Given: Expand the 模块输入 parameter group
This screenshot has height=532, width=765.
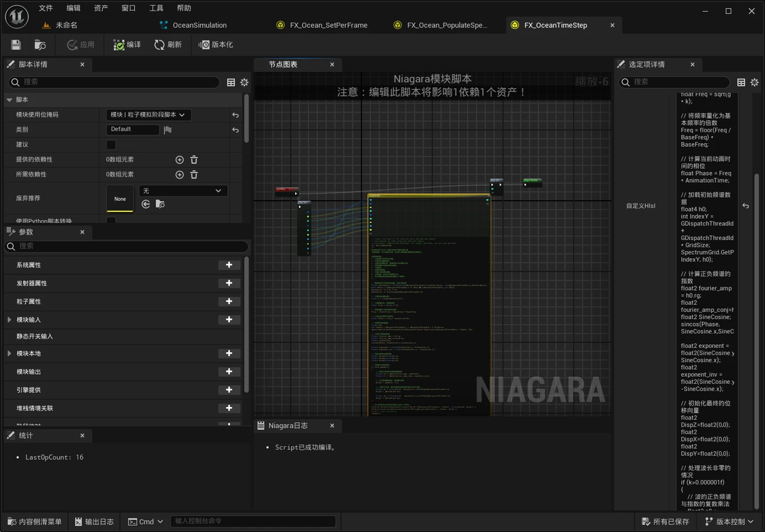Looking at the screenshot, I should [9, 320].
